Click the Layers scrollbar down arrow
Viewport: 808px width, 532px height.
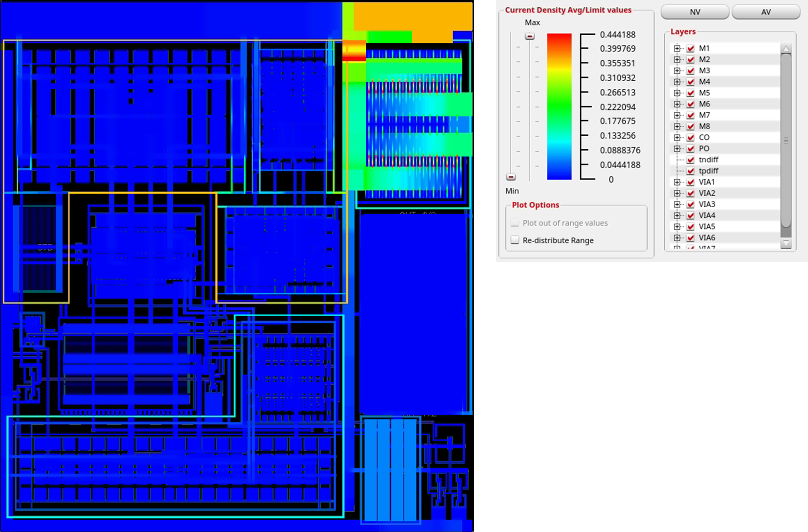point(787,244)
